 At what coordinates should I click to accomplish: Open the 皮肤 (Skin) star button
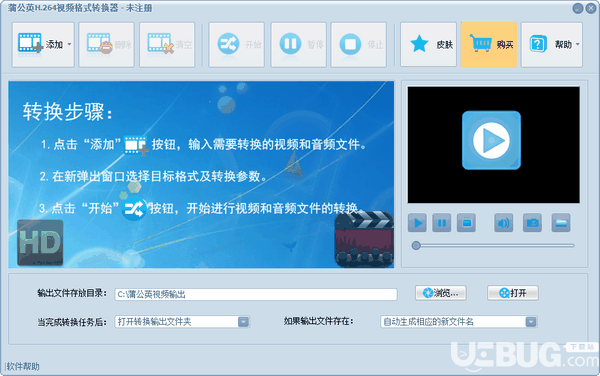click(x=429, y=45)
